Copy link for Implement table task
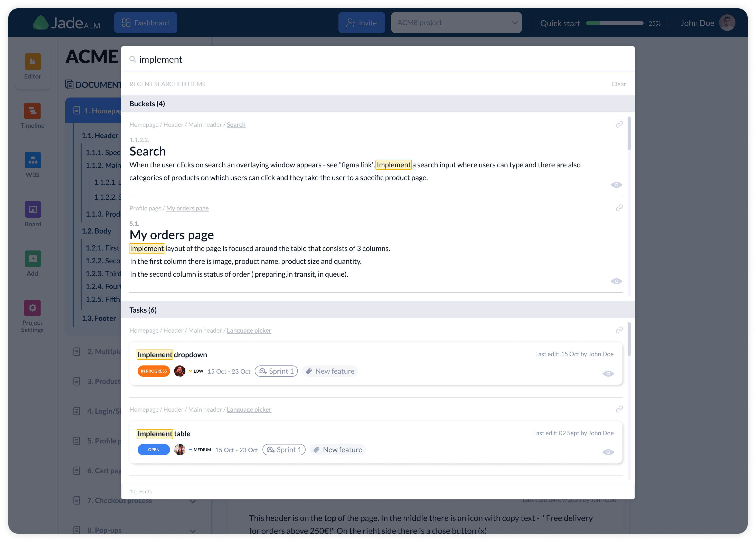Image resolution: width=756 pixels, height=542 pixels. point(619,409)
